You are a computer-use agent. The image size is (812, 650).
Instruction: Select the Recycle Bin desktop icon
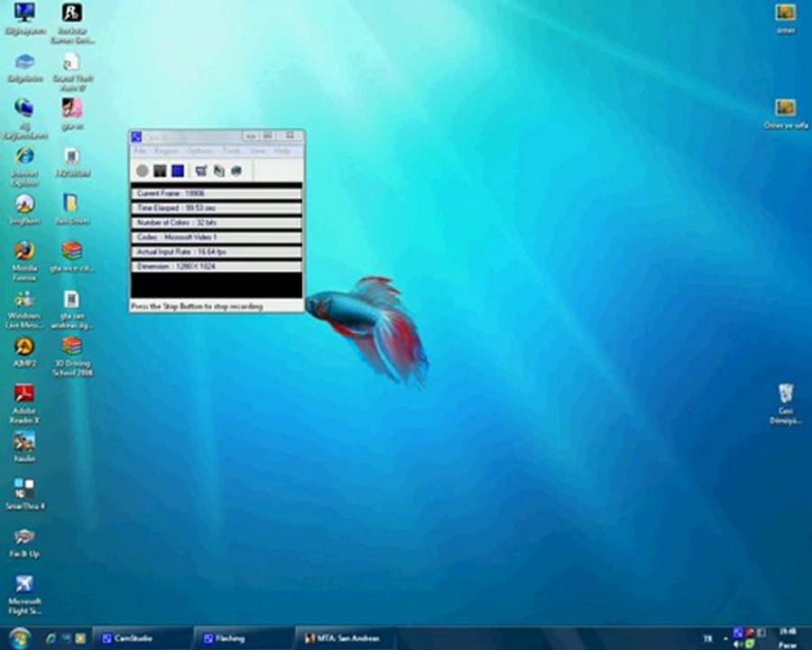coord(786,404)
